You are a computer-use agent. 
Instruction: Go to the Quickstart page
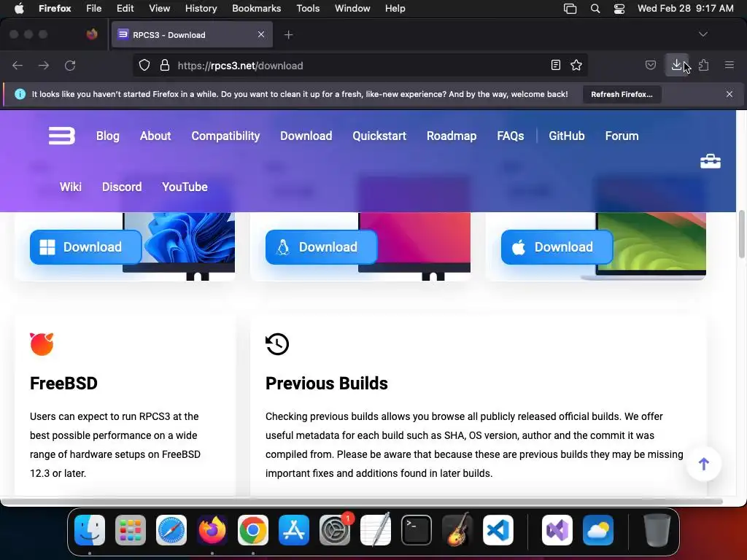[x=379, y=136]
